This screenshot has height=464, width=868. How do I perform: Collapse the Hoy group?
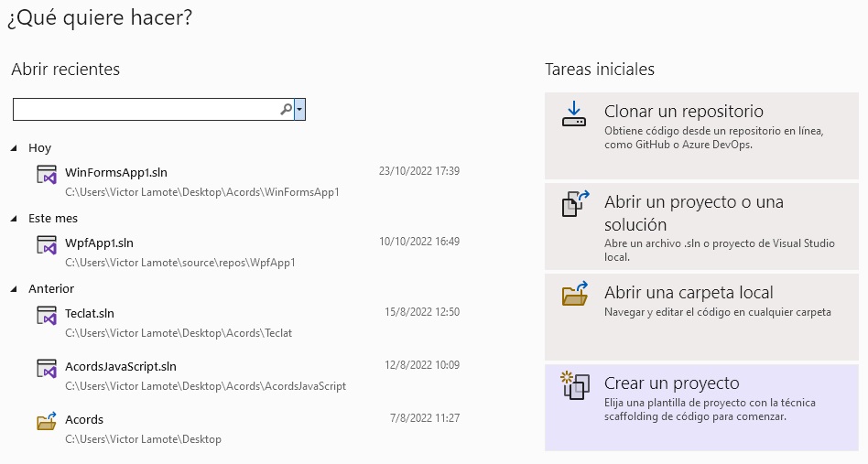15,148
